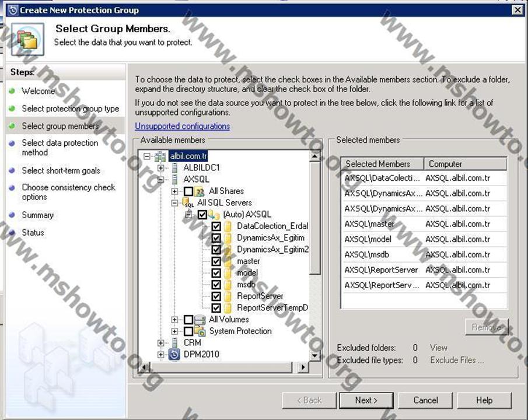Click the Select Group Members header icon
Viewport: 528px width, 420px height.
pos(27,39)
